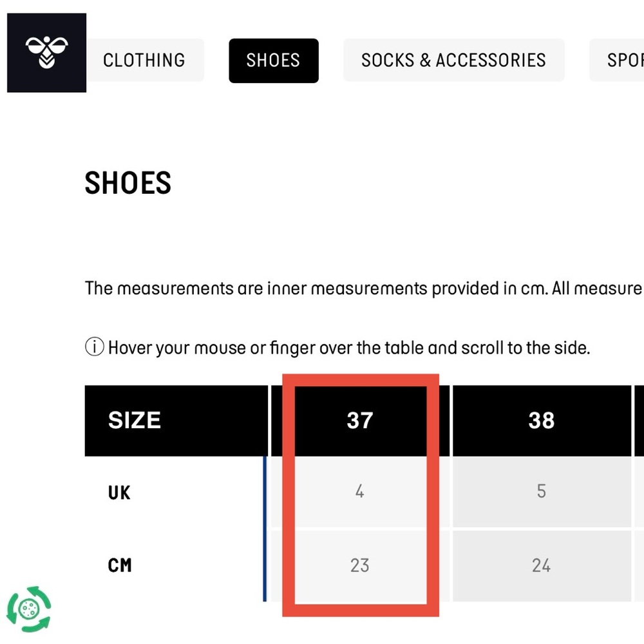Viewport: 644px width, 644px height.
Task: Switch to the Clothing tab
Action: coord(144,61)
